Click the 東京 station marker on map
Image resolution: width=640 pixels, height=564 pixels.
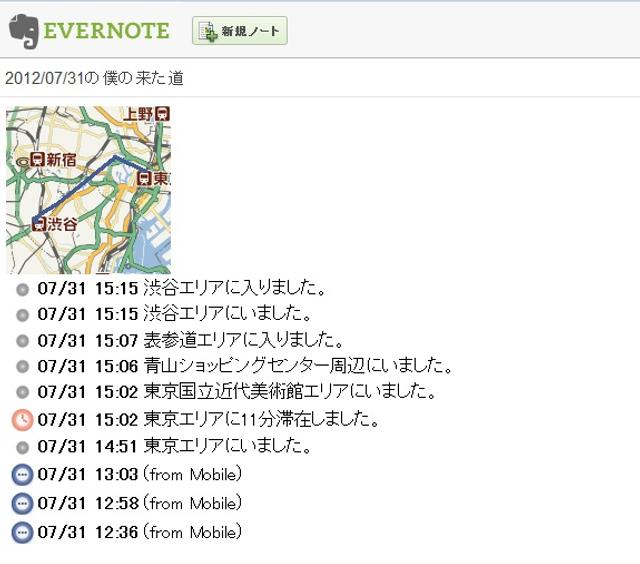coord(144,178)
